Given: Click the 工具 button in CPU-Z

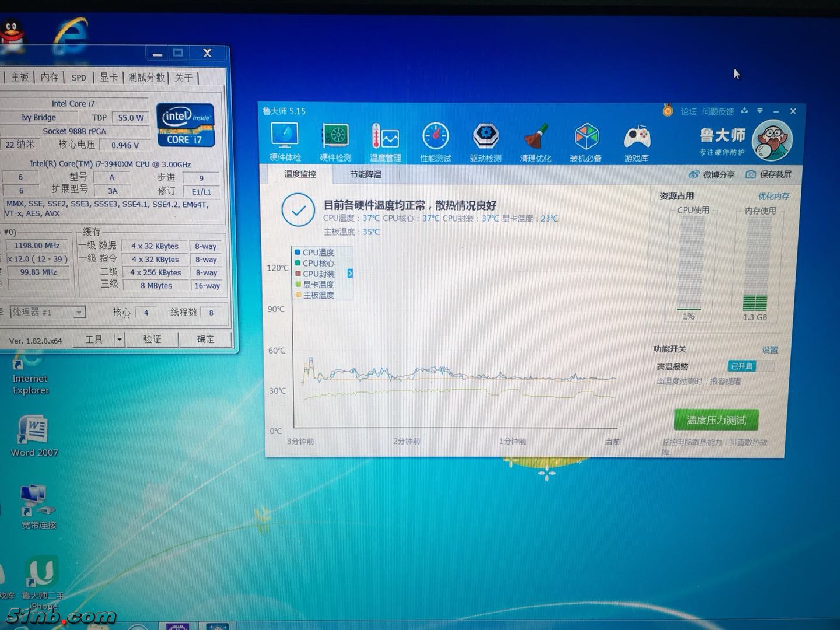Looking at the screenshot, I should pyautogui.click(x=93, y=339).
